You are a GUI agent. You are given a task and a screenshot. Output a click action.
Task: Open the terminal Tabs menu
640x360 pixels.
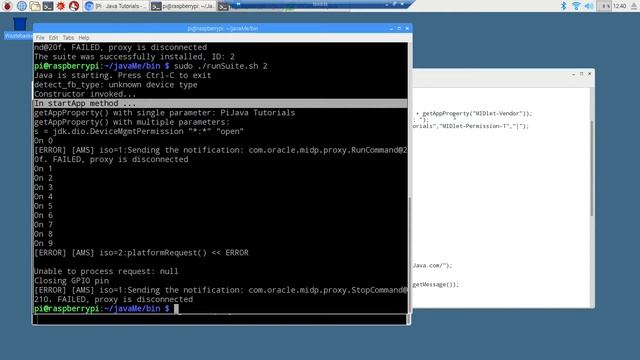[68, 38]
